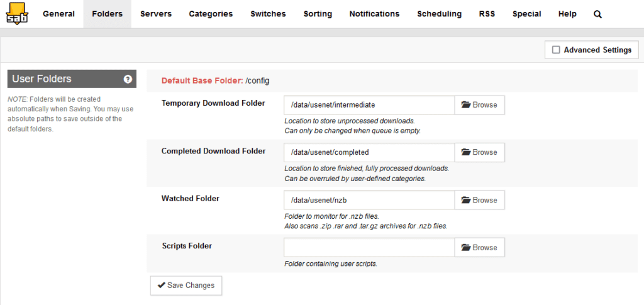Go to the Categories tab
This screenshot has height=305, width=644.
[x=211, y=14]
